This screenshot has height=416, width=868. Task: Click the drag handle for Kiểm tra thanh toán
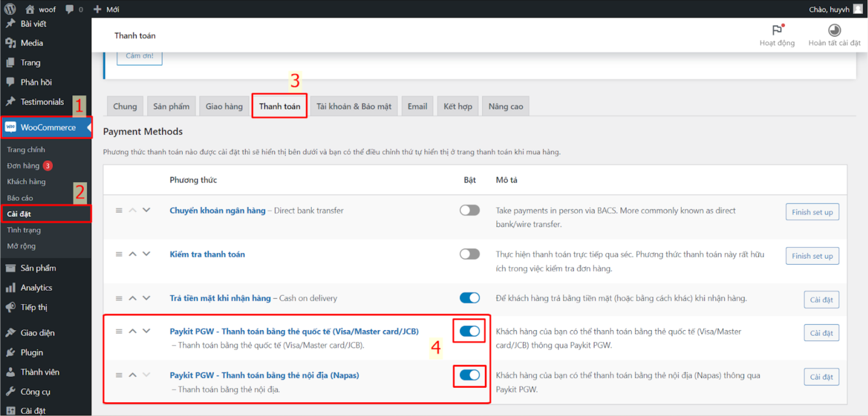tap(119, 254)
